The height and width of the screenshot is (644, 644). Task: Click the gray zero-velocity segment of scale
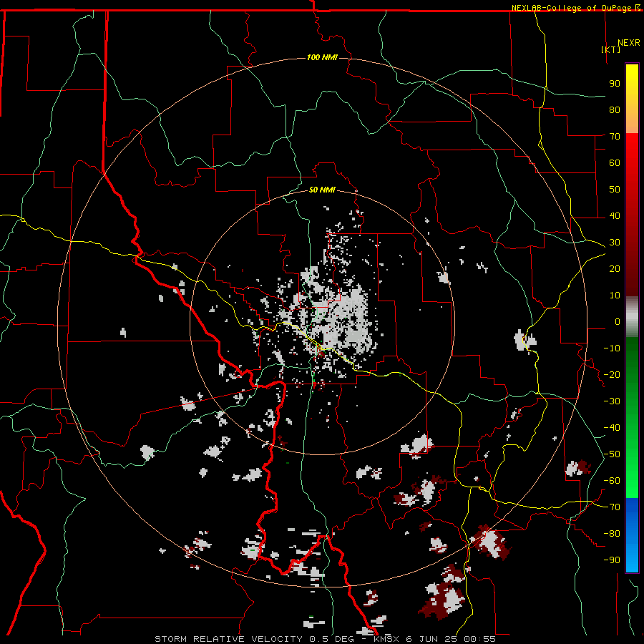point(632,317)
